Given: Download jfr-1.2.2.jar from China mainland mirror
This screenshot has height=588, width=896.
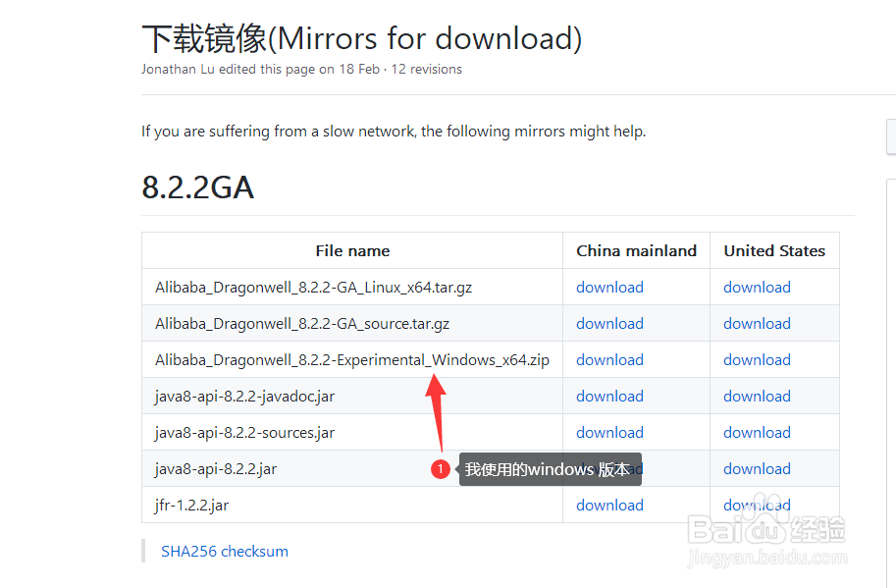Looking at the screenshot, I should tap(609, 506).
